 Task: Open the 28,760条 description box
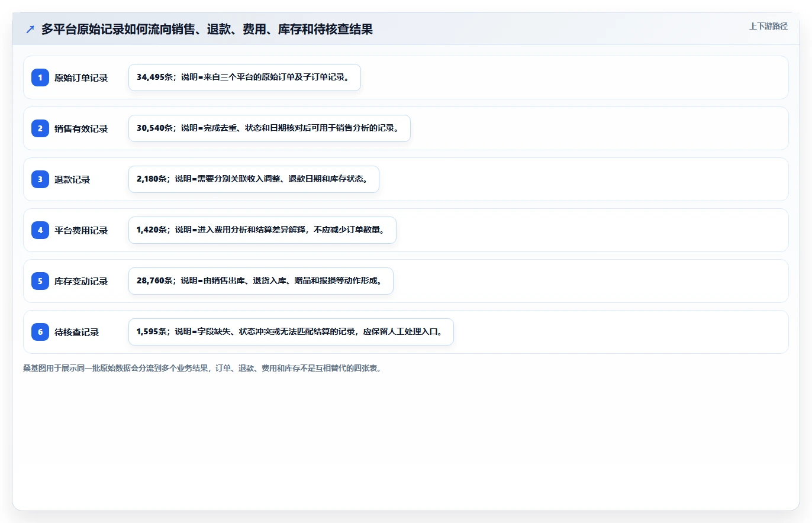(260, 281)
